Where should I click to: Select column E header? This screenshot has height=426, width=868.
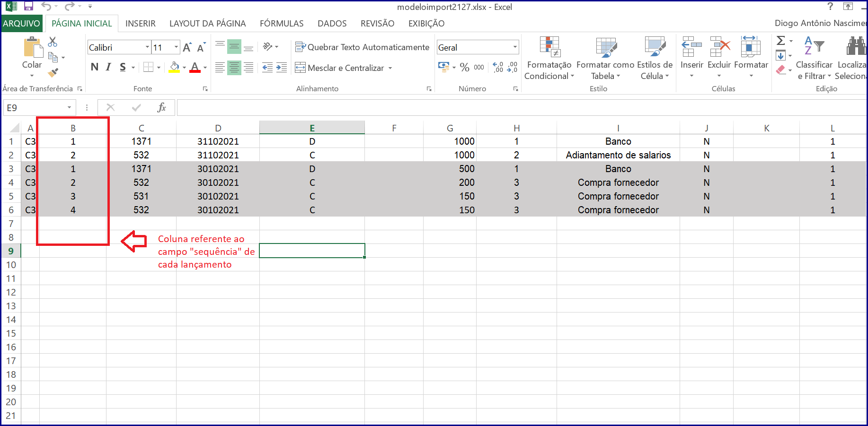pos(312,128)
